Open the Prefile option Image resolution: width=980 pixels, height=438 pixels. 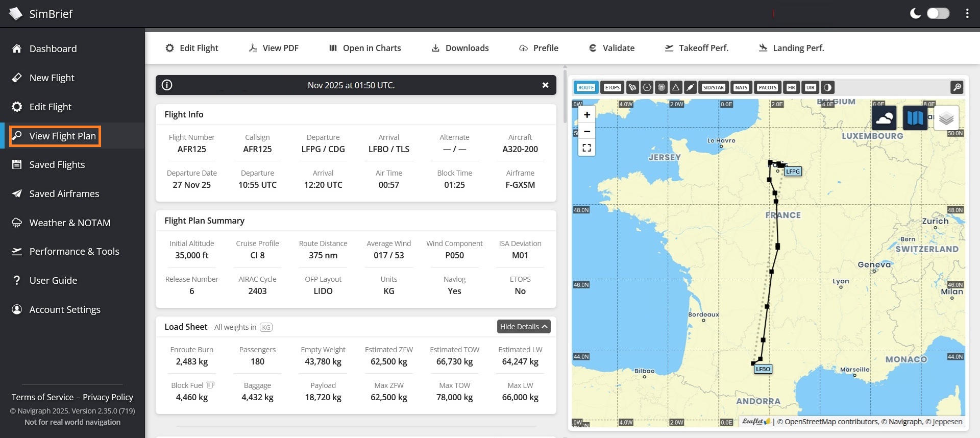(x=538, y=48)
